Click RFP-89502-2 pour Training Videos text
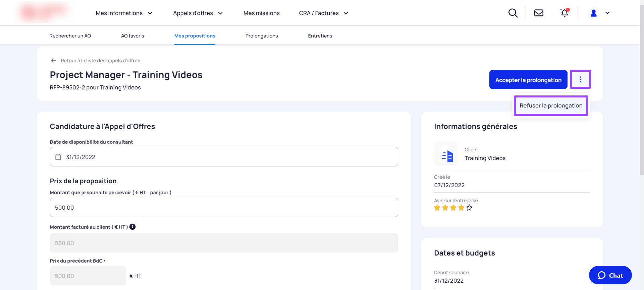This screenshot has width=644, height=290. 95,87
